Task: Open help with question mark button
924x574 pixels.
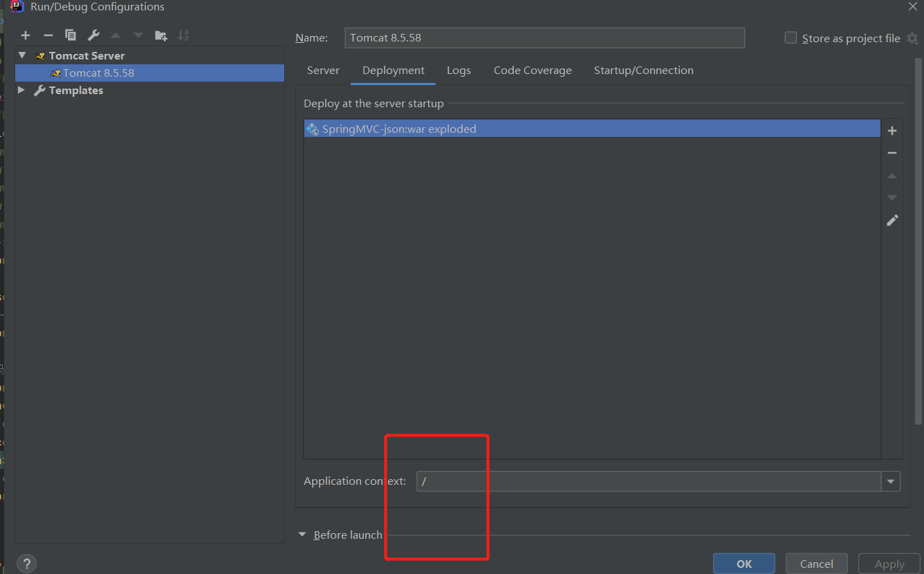Action: (26, 563)
